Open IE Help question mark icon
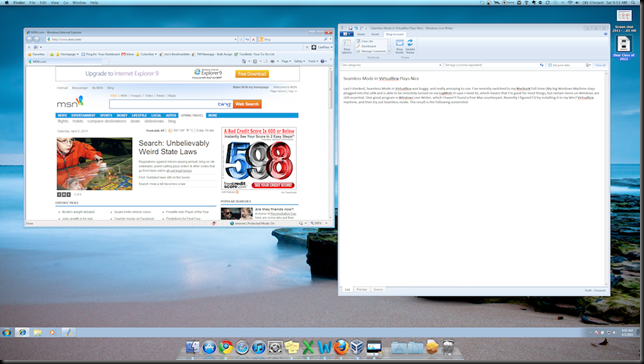 [323, 61]
